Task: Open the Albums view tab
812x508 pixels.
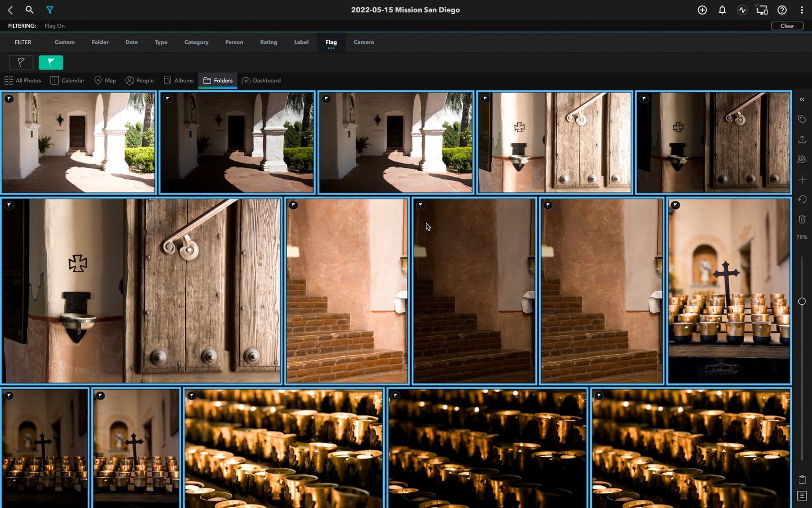Action: (179, 80)
